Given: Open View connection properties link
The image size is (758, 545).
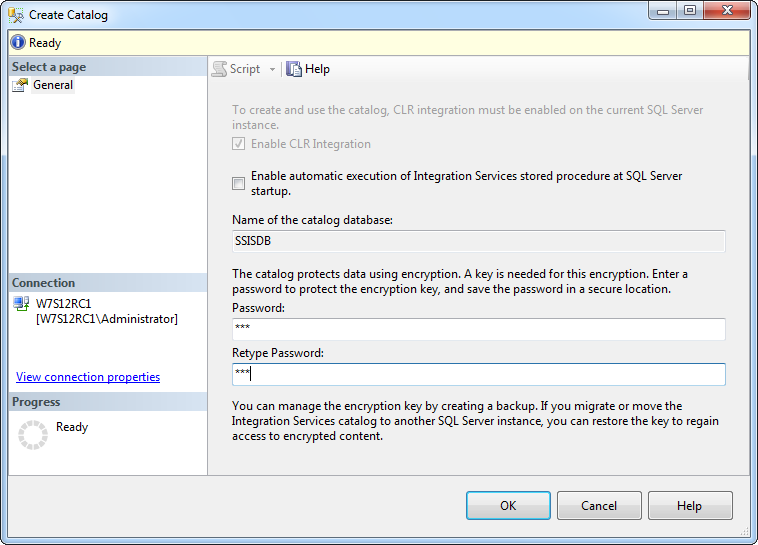Looking at the screenshot, I should click(88, 377).
